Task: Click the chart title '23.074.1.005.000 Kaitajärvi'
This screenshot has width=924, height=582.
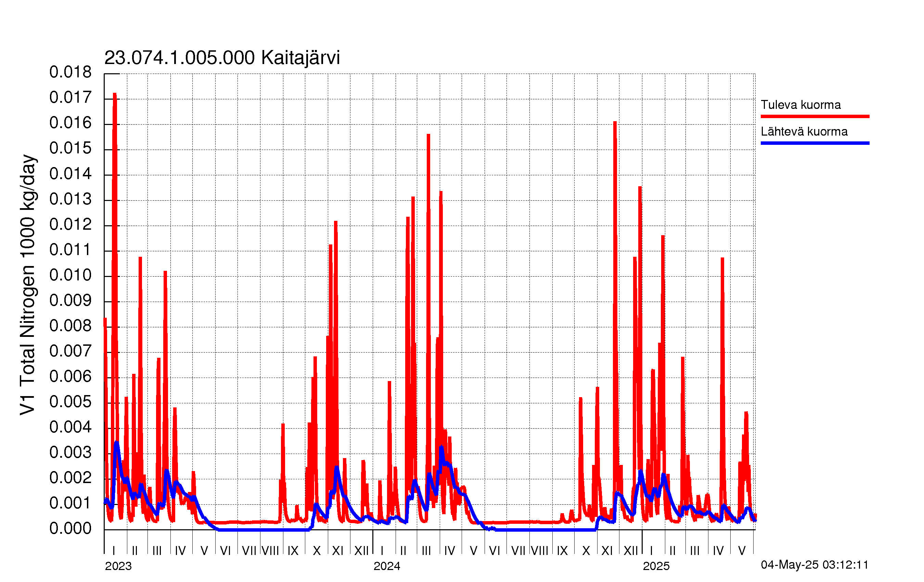Action: (x=222, y=58)
